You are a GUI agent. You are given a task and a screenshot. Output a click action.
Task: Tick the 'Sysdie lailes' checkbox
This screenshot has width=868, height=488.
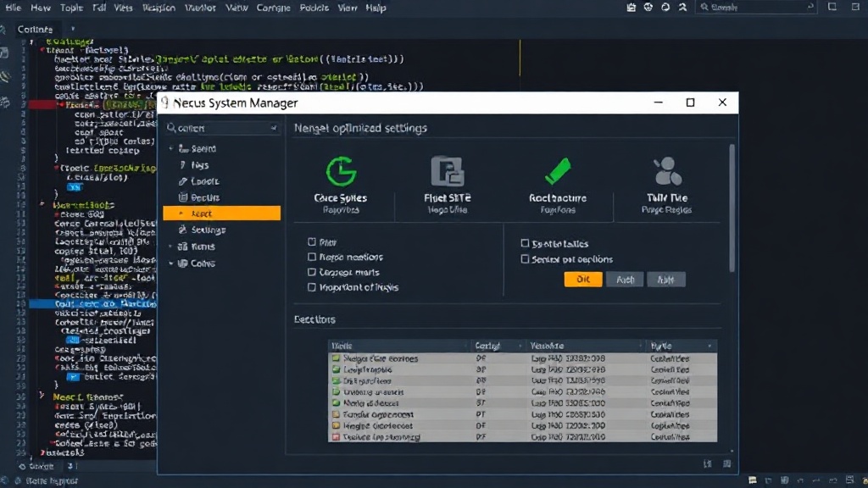point(525,243)
